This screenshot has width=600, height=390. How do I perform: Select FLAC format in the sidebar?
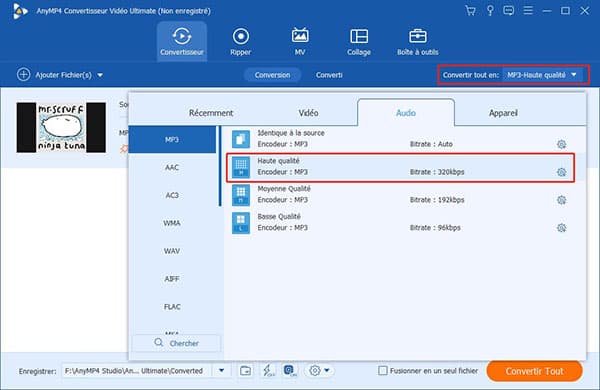coord(172,307)
